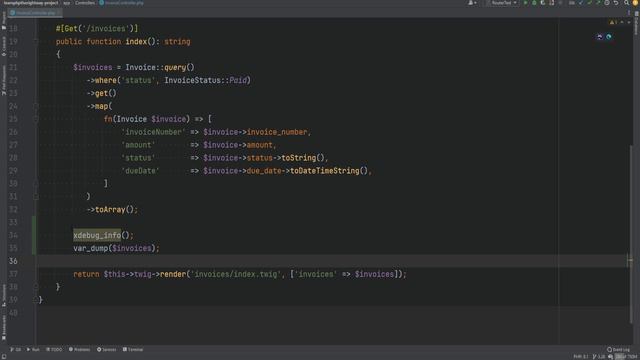Open the Project tool window on left sidebar
The image size is (640, 360).
pyautogui.click(x=4, y=21)
